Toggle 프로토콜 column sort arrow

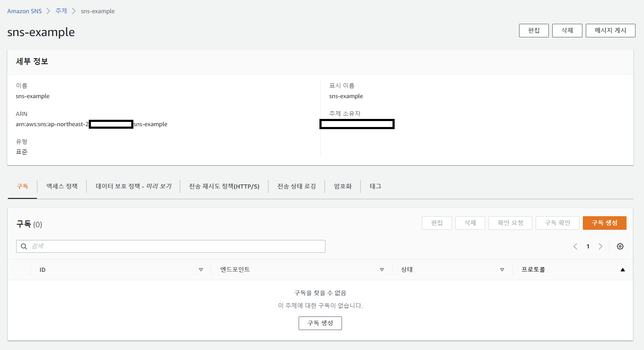[623, 270]
